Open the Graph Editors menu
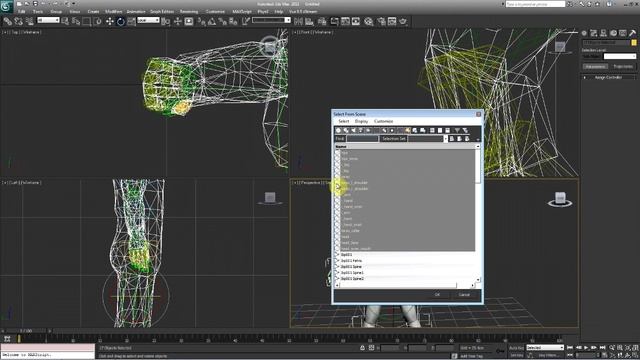 coord(162,11)
